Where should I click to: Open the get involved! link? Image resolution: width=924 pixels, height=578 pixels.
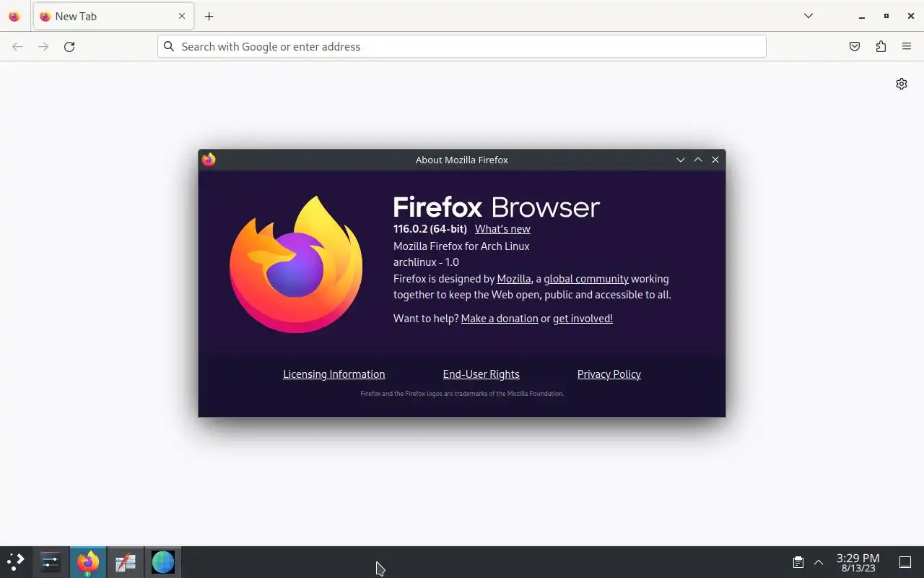tap(583, 319)
